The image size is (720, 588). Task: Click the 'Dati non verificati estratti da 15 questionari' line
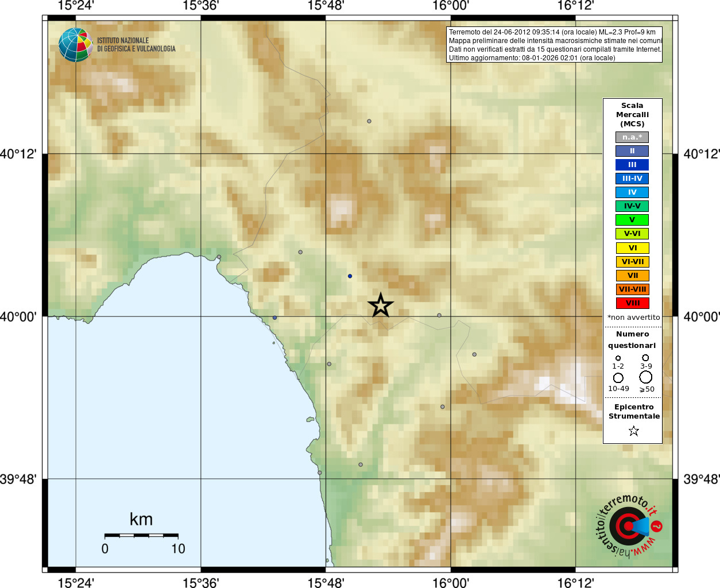coord(555,49)
